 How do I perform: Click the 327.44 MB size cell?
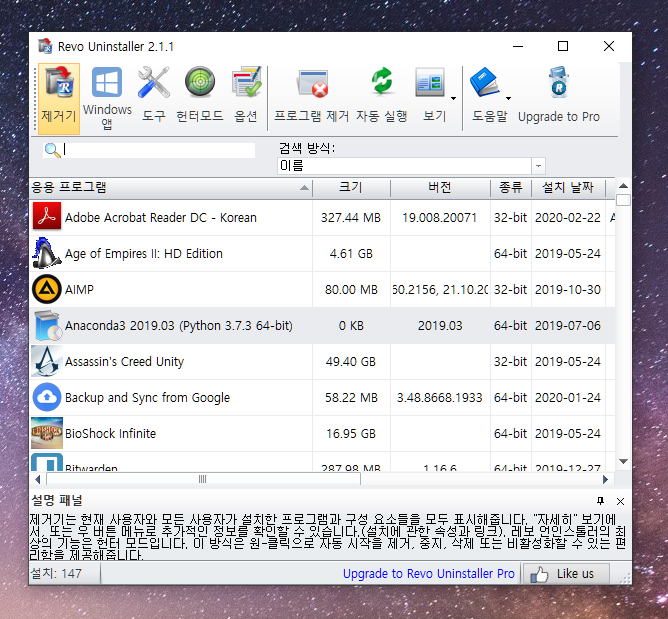[x=351, y=218]
